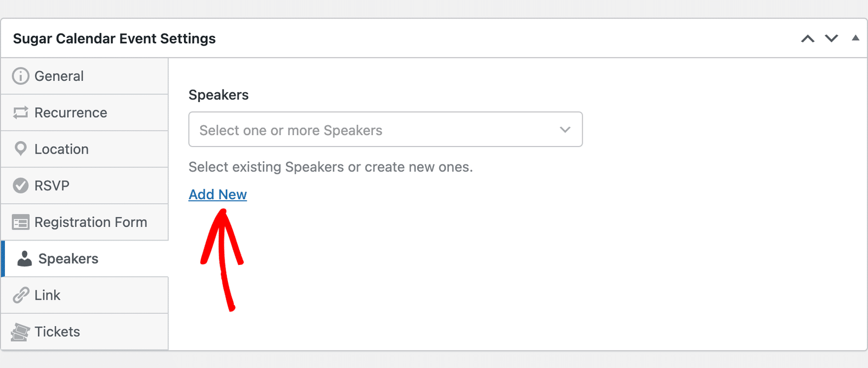The image size is (868, 368).
Task: Open the Location tab
Action: coord(85,149)
